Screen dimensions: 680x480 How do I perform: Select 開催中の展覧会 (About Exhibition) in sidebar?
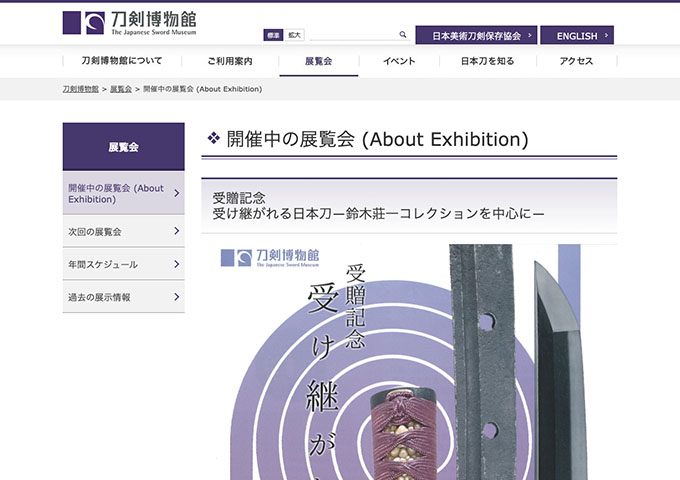click(x=124, y=193)
